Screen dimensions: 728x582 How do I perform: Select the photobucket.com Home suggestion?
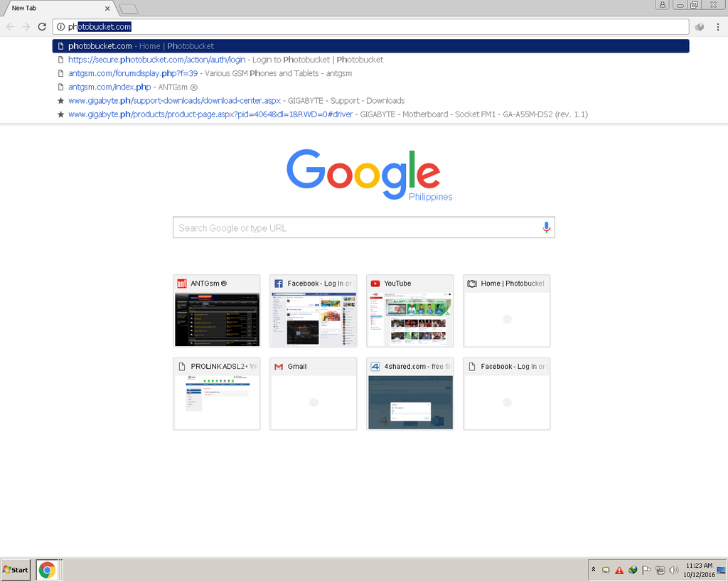point(141,46)
